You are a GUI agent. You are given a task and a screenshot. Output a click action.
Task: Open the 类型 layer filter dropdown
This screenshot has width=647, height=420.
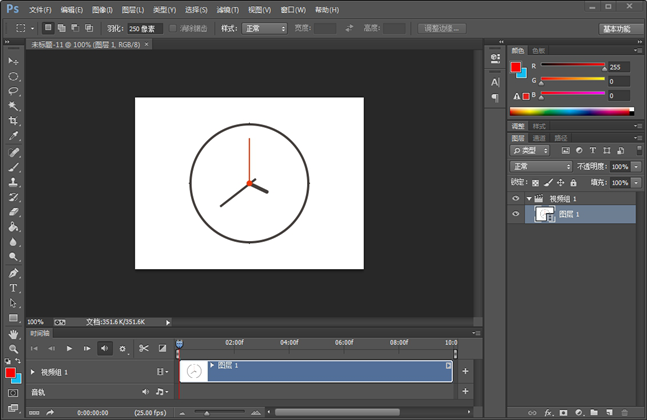[530, 151]
